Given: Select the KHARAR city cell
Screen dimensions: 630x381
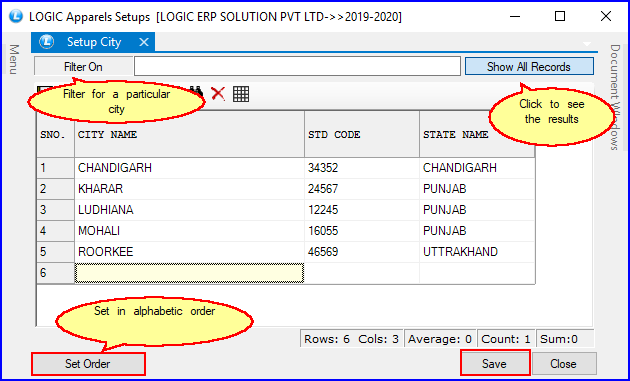Looking at the screenshot, I should 189,189.
